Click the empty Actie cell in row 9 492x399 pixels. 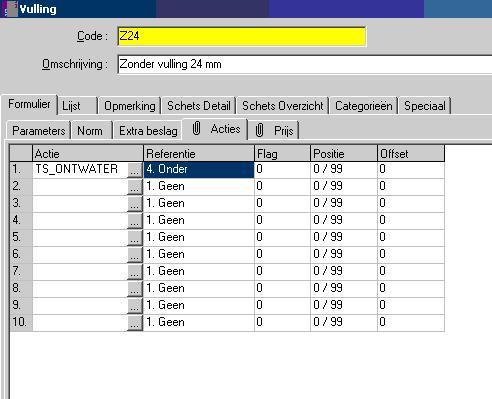[x=80, y=306]
